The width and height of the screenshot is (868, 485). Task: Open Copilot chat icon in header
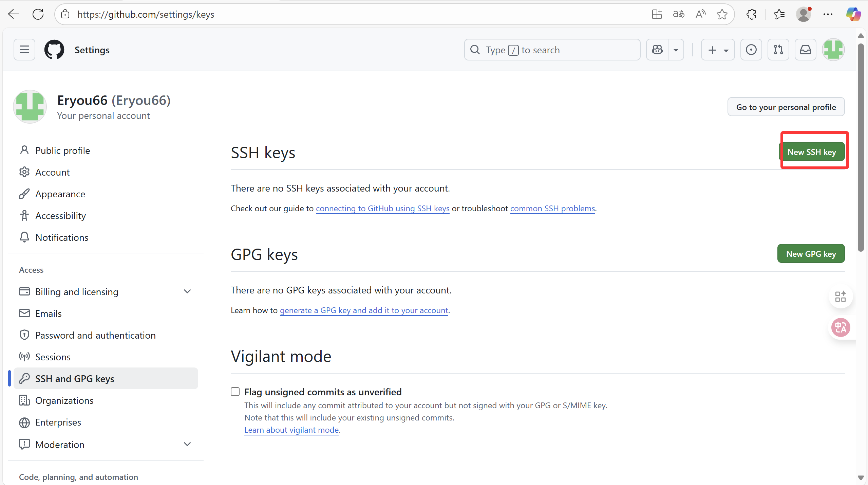click(657, 50)
